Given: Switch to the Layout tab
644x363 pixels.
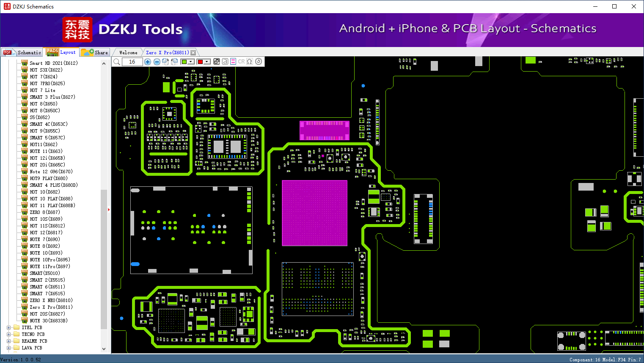Looking at the screenshot, I should click(x=61, y=52).
